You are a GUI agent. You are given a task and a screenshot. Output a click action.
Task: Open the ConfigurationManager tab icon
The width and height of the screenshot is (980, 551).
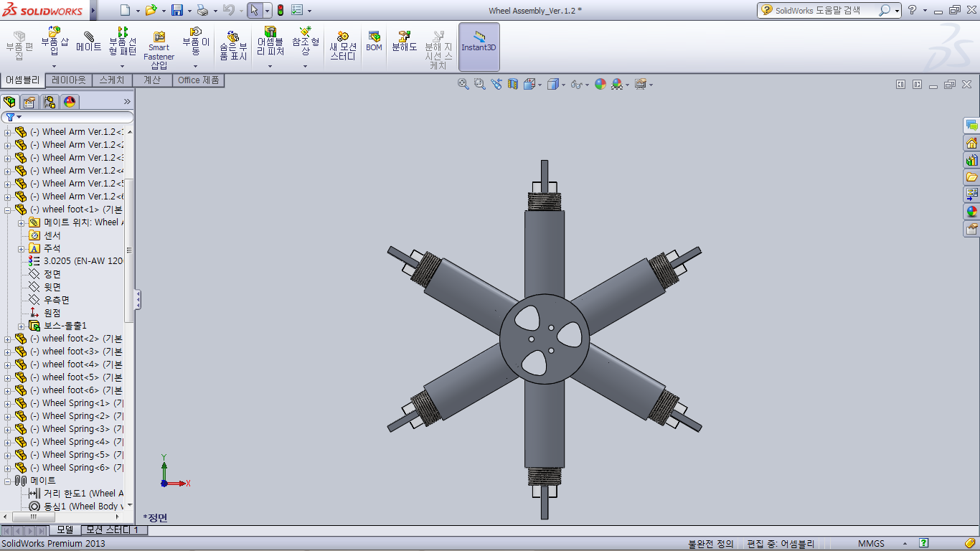tap(50, 101)
